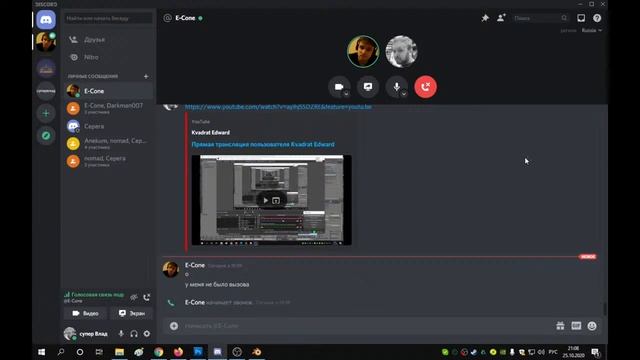This screenshot has width=640, height=360.
Task: Open Firefox from taskbar
Action: (x=178, y=352)
